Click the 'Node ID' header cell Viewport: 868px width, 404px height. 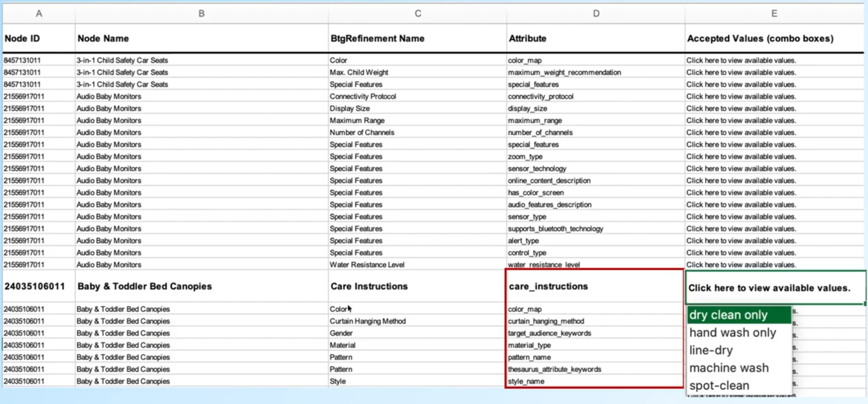(22, 39)
